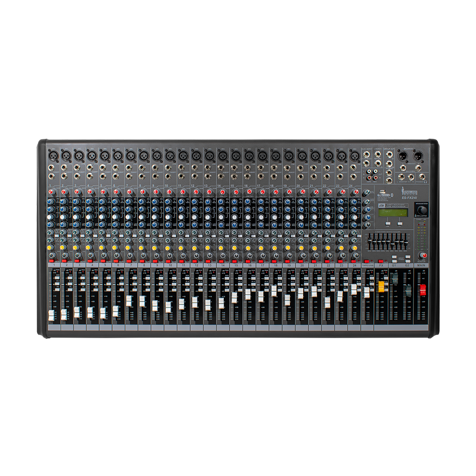Click the leftmost graphic equalizer slider

(369, 241)
